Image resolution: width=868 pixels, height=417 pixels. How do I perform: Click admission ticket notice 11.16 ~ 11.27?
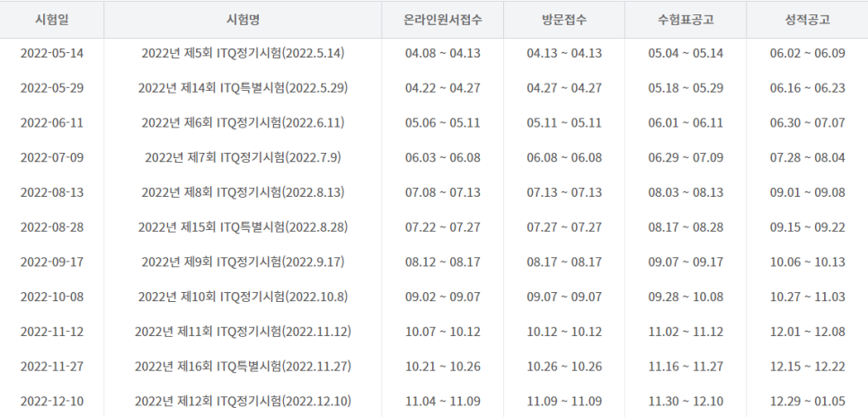click(x=686, y=367)
